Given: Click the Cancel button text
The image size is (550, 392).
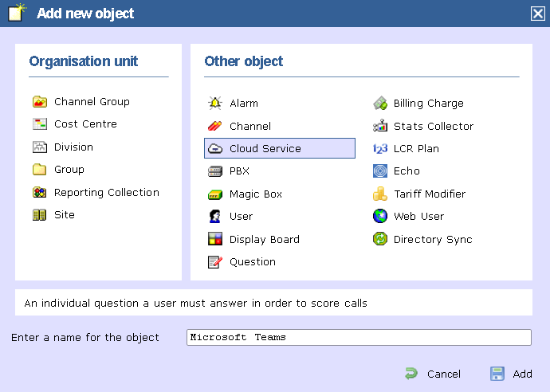Looking at the screenshot, I should tap(444, 374).
